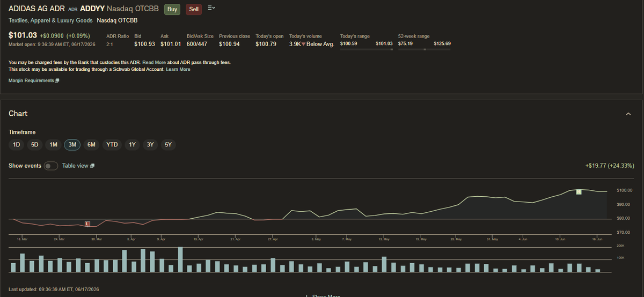Select the 3M timeframe
The height and width of the screenshot is (297, 644).
[x=72, y=144]
